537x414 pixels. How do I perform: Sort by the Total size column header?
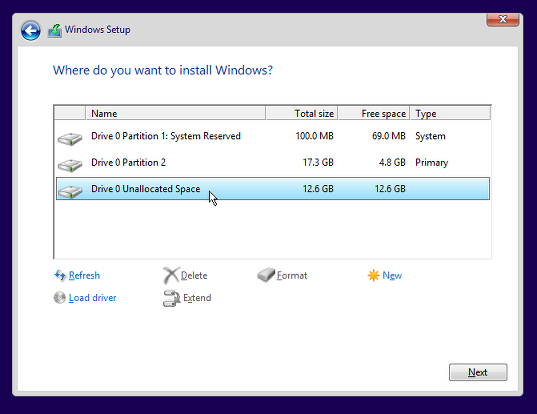pos(302,113)
